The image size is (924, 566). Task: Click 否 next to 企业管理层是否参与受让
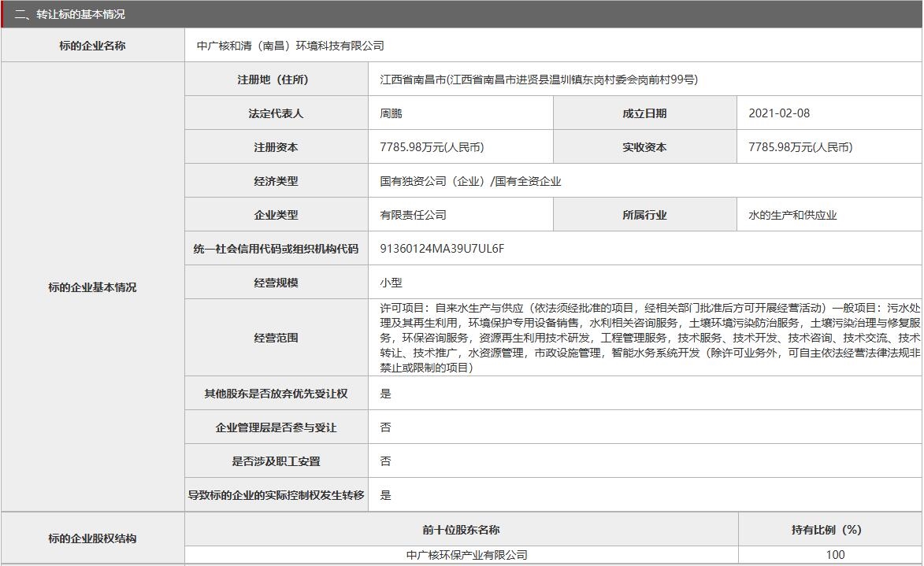(381, 427)
